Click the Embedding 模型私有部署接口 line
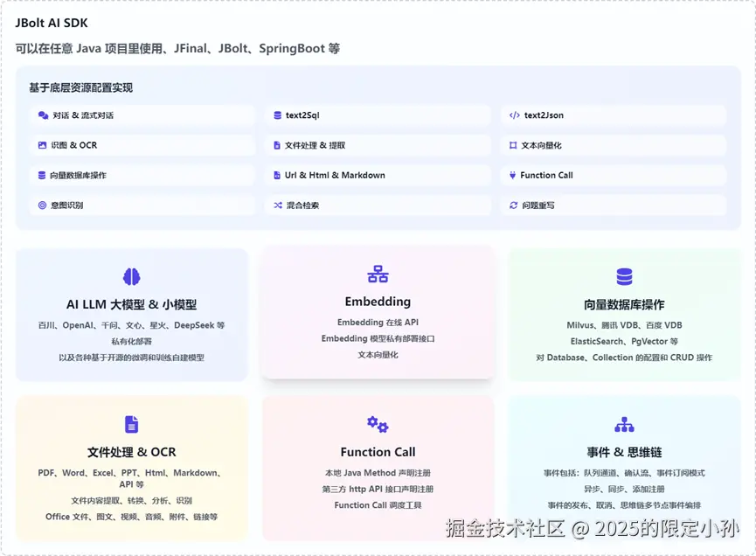Screen dimensions: 756x556 [378, 338]
